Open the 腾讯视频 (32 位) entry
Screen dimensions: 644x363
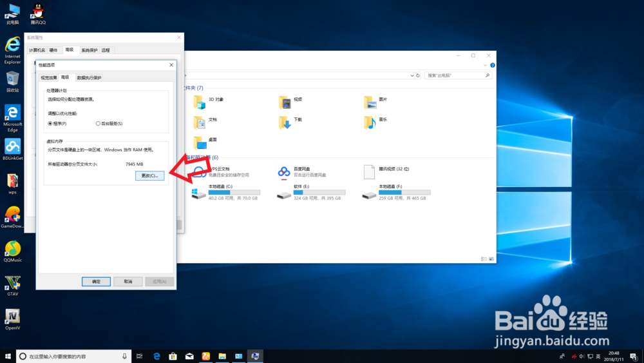(386, 172)
